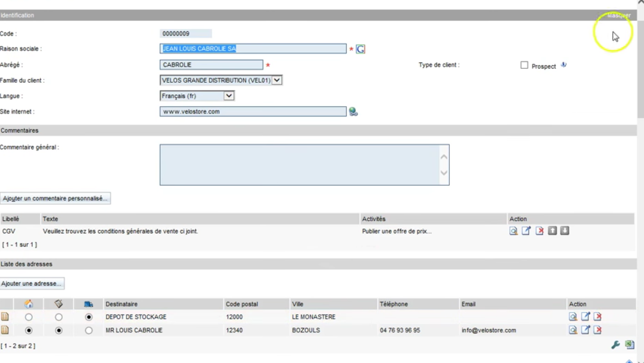The width and height of the screenshot is (644, 363).
Task: Open the website globe icon next to Site internet
Action: point(353,112)
